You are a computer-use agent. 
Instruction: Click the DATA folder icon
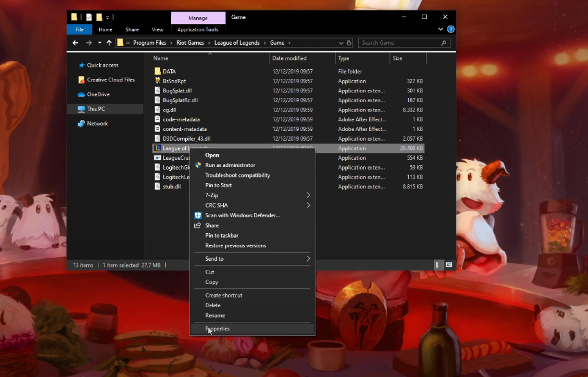(x=157, y=72)
